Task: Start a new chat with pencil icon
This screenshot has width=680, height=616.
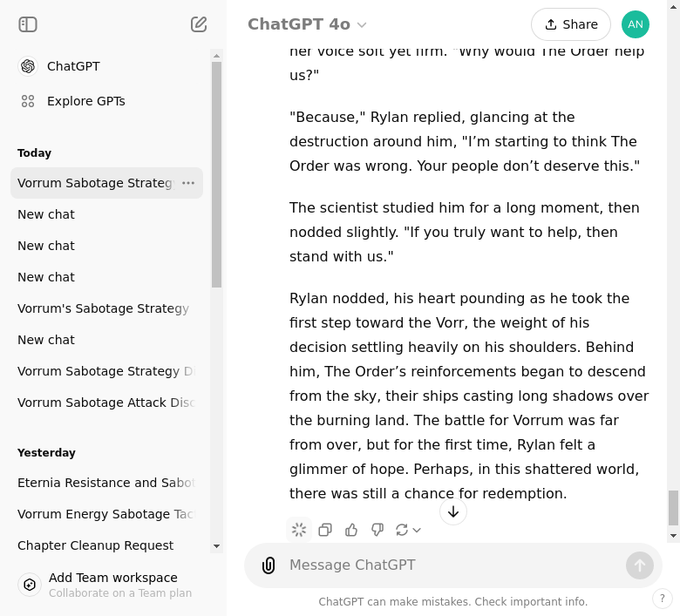Action: click(199, 24)
